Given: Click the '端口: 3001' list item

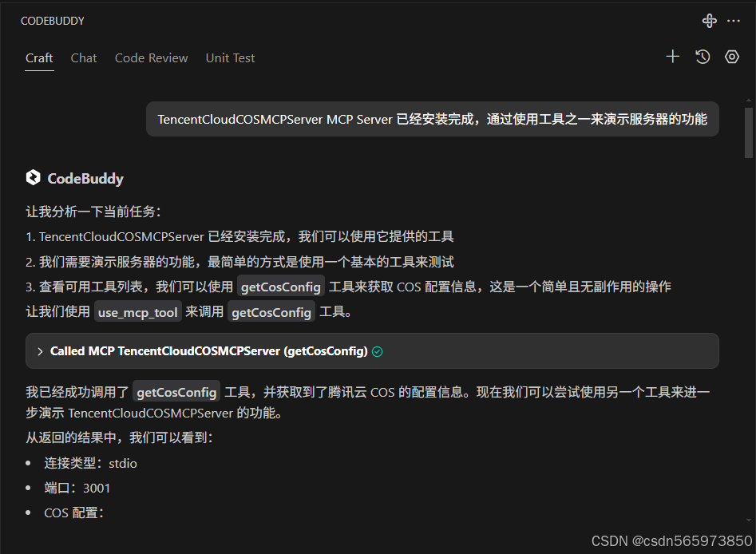Looking at the screenshot, I should pyautogui.click(x=77, y=488).
